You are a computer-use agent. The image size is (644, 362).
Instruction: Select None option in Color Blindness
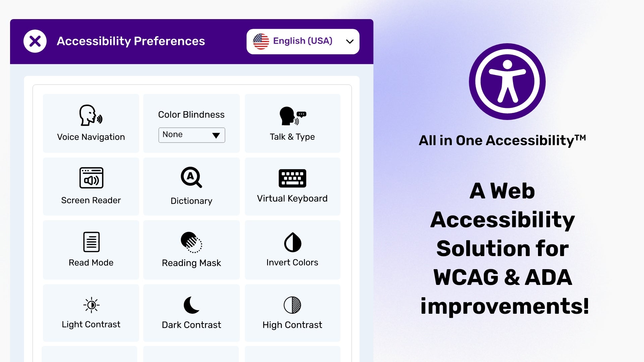(191, 134)
